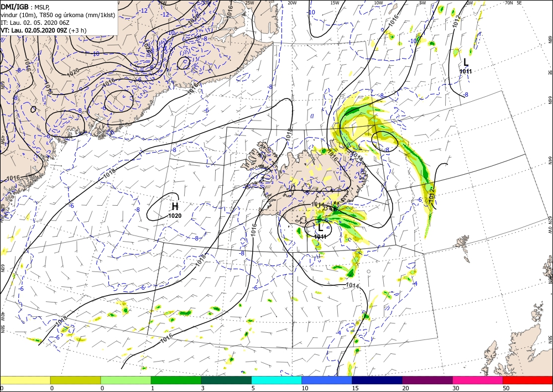Click the '70N 5E' corner label
The height and width of the screenshot is (392, 553).
click(x=513, y=3)
